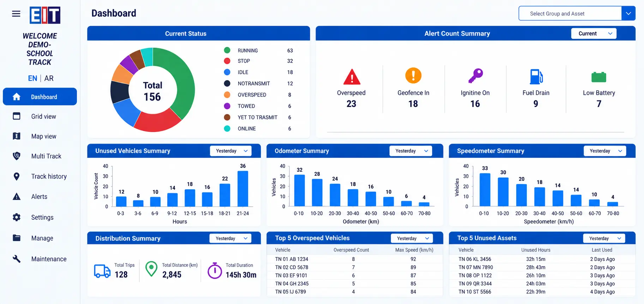Open Unused Vehicles Summary Yesterday dropdown
The width and height of the screenshot is (644, 304).
pyautogui.click(x=231, y=151)
